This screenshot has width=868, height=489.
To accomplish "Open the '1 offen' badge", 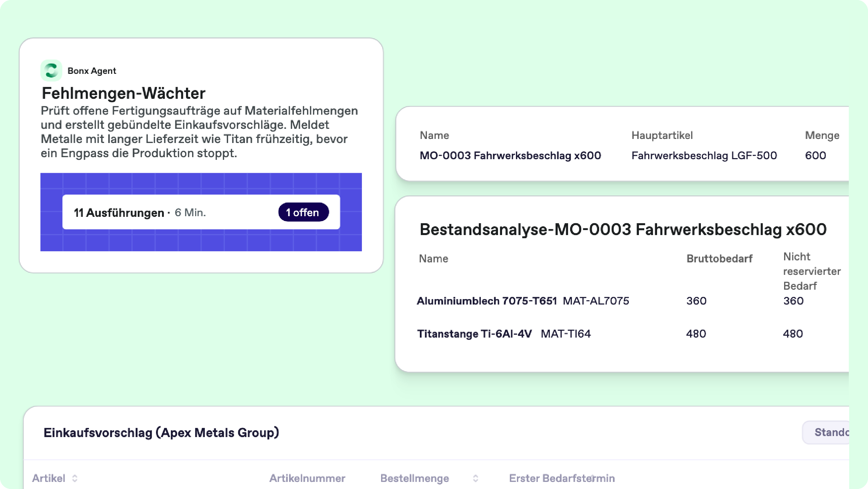I will tap(303, 212).
